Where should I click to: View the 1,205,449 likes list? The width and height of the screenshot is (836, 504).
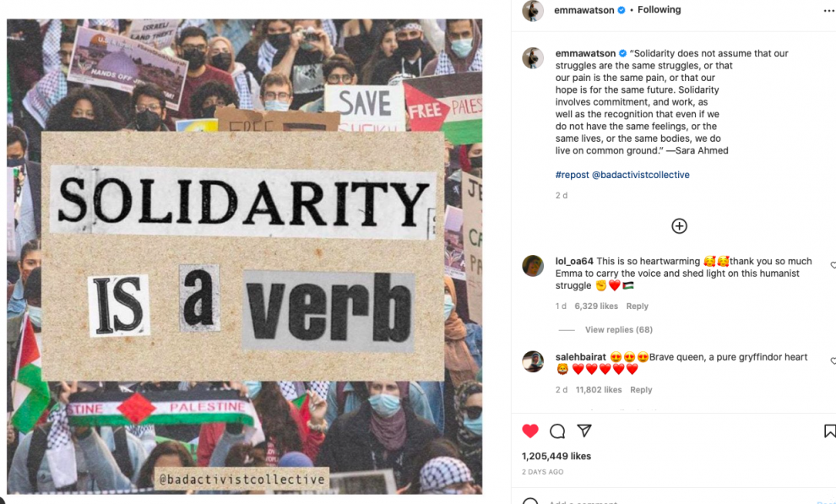click(556, 456)
